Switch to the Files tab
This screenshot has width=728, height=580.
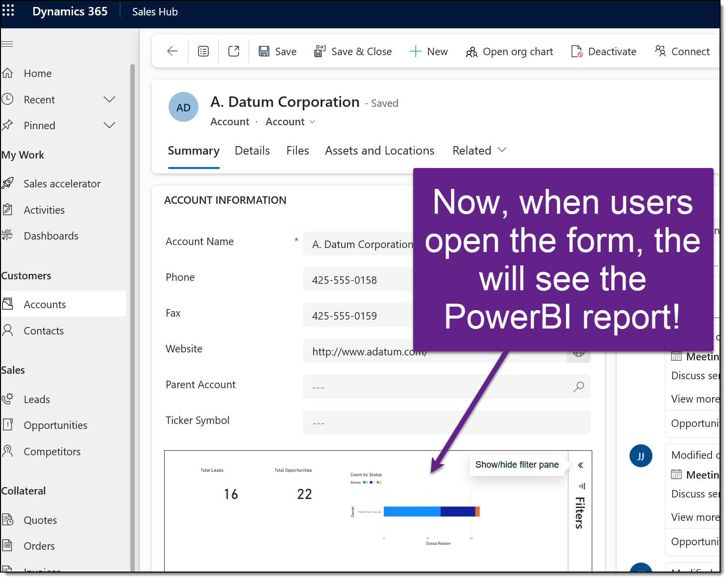point(297,151)
